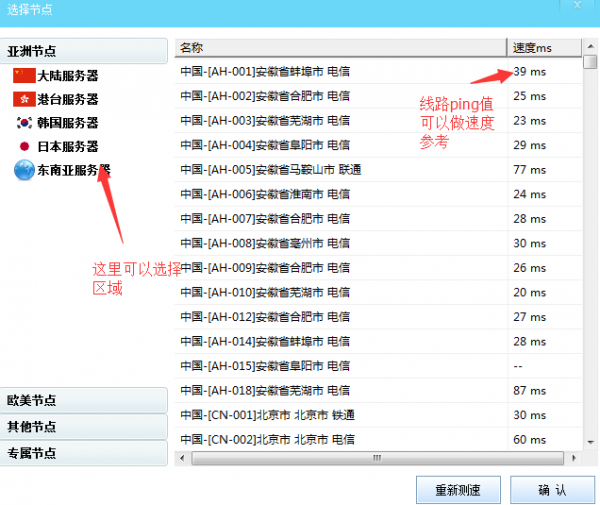Confirm with the 确认 button
600x505 pixels.
pos(552,490)
